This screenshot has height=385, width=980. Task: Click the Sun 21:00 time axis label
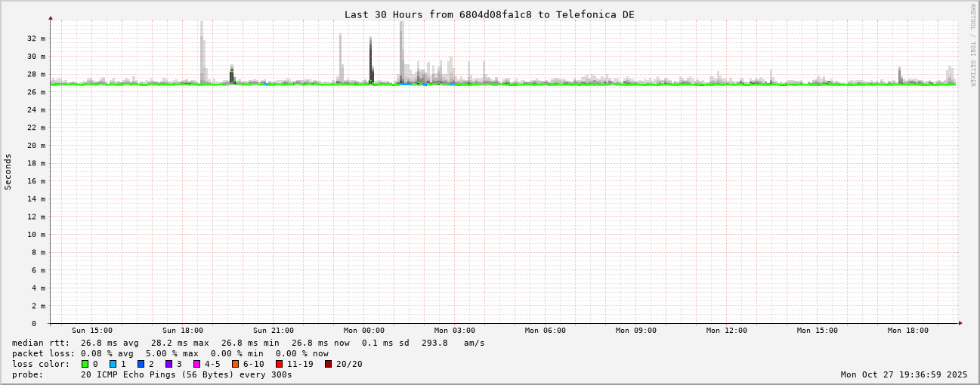pos(274,331)
